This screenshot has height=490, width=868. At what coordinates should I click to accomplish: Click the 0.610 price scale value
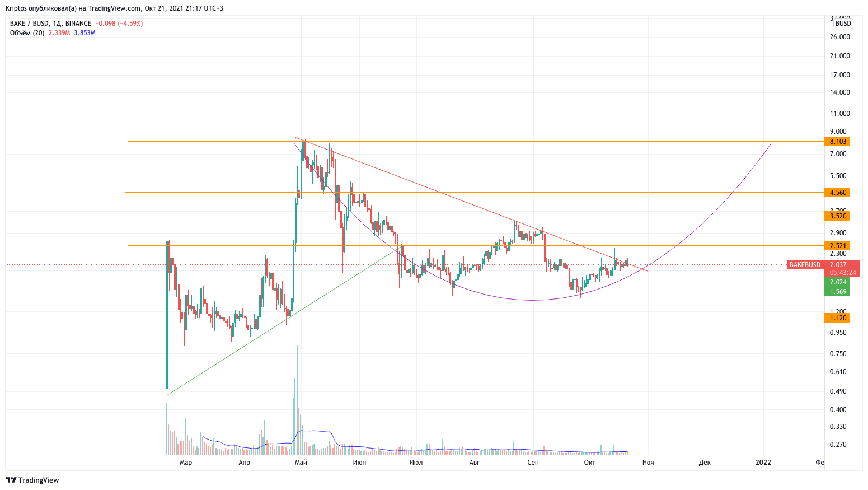coord(838,372)
